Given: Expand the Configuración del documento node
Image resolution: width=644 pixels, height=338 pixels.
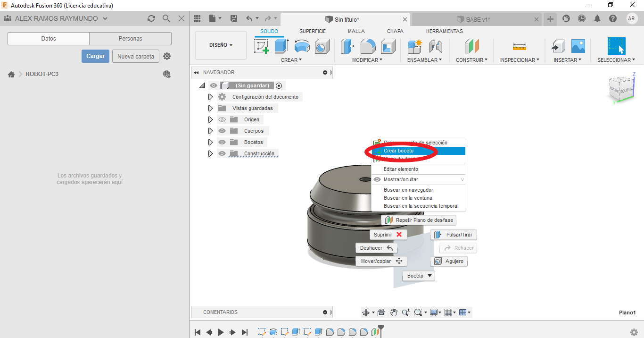Looking at the screenshot, I should tap(211, 97).
